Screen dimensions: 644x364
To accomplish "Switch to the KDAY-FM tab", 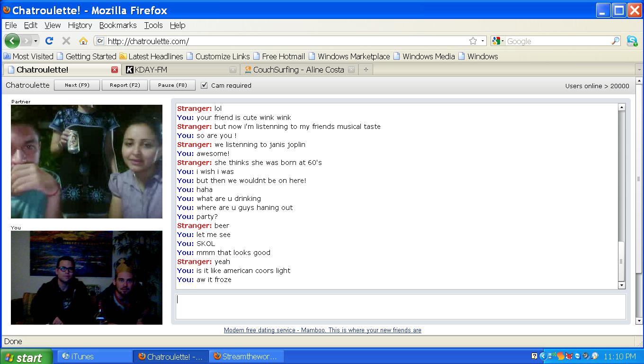I will tap(181, 70).
